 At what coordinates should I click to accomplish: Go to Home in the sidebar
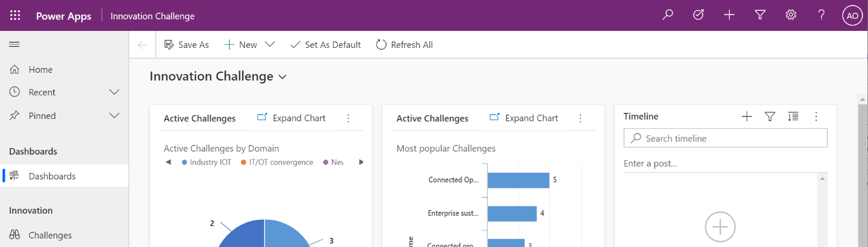pyautogui.click(x=40, y=70)
